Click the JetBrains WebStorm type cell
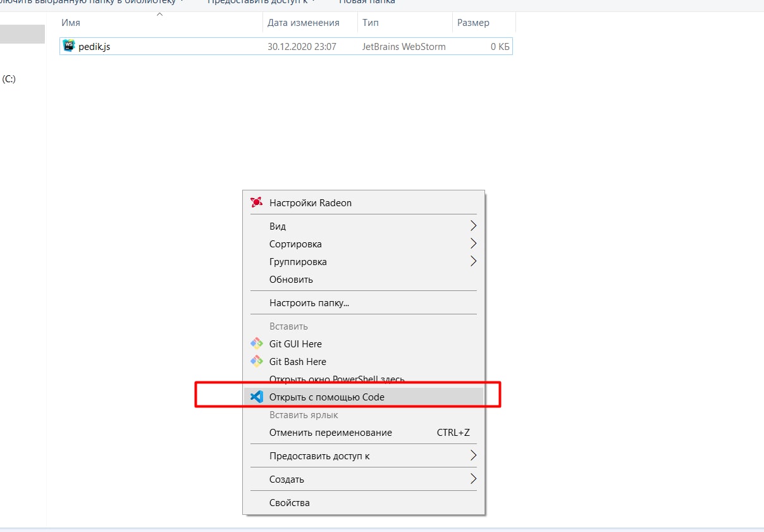The width and height of the screenshot is (764, 532). 404,46
